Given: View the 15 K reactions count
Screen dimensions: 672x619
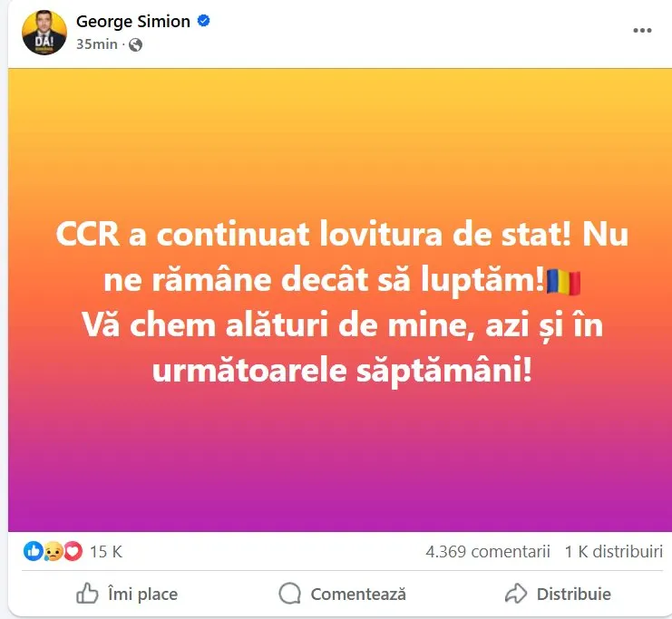Looking at the screenshot, I should (106, 552).
